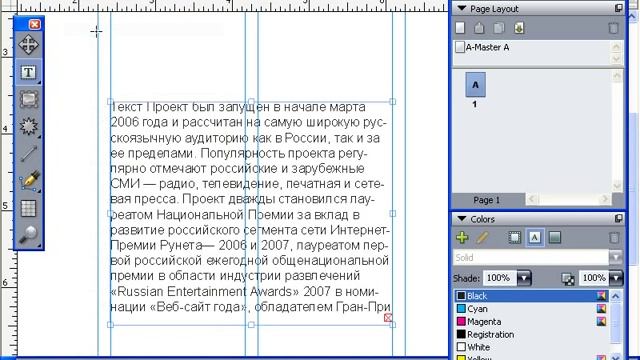The image size is (640, 360).
Task: Click the Page 1 indicator label
Action: coord(487,200)
